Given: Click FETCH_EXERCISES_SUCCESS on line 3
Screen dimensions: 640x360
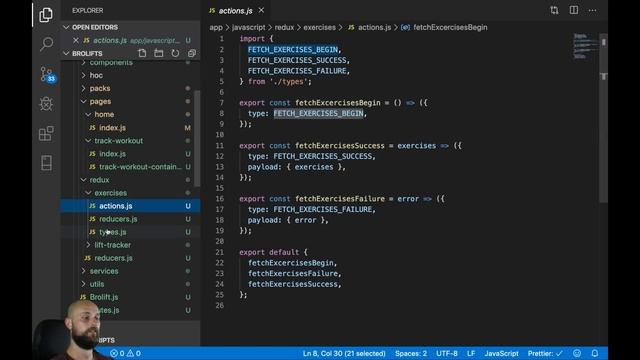Looking at the screenshot, I should (297, 60).
